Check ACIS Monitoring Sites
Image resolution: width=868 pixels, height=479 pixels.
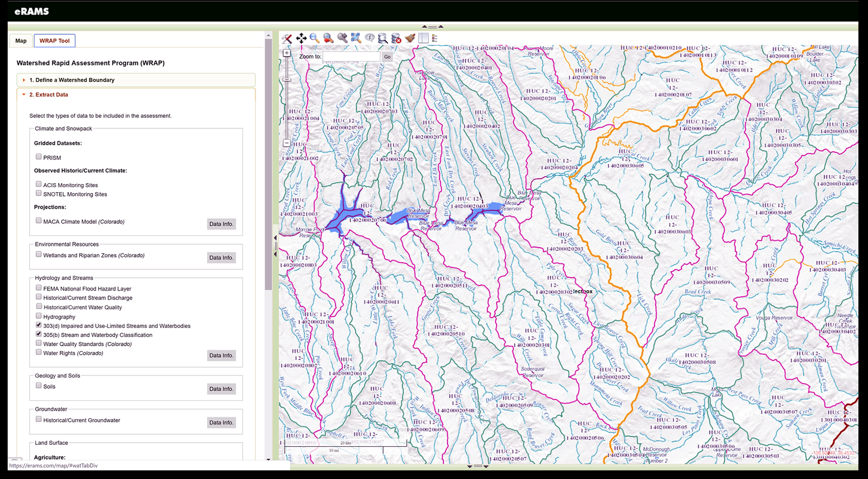pos(39,184)
